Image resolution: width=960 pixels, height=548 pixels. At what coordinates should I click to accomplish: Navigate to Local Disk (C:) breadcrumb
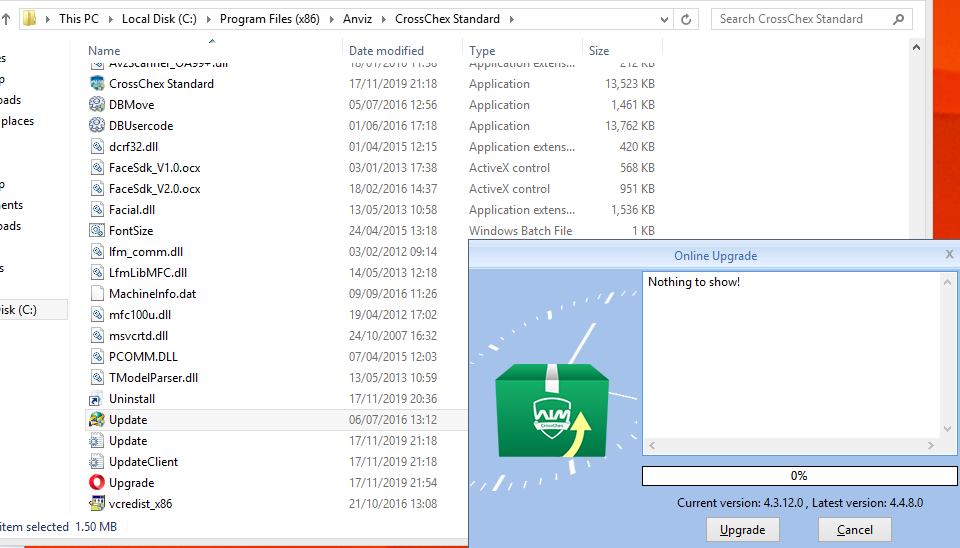click(x=159, y=19)
